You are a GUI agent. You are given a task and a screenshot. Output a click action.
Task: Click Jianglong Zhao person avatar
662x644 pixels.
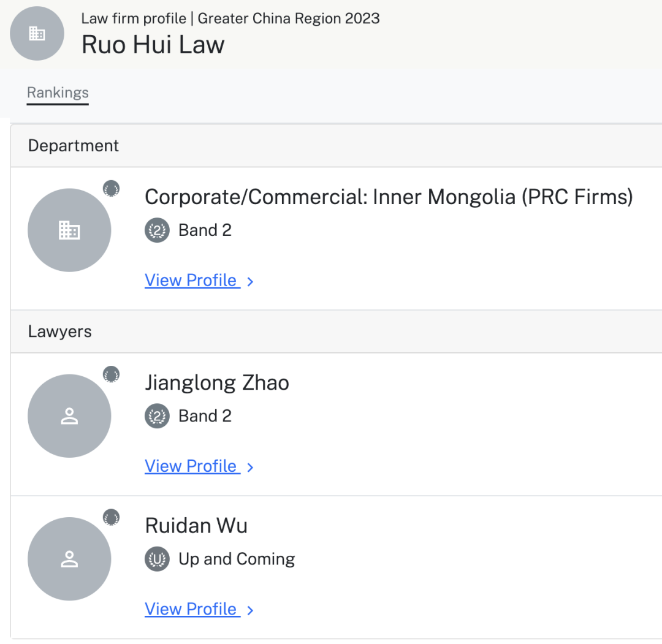[69, 415]
